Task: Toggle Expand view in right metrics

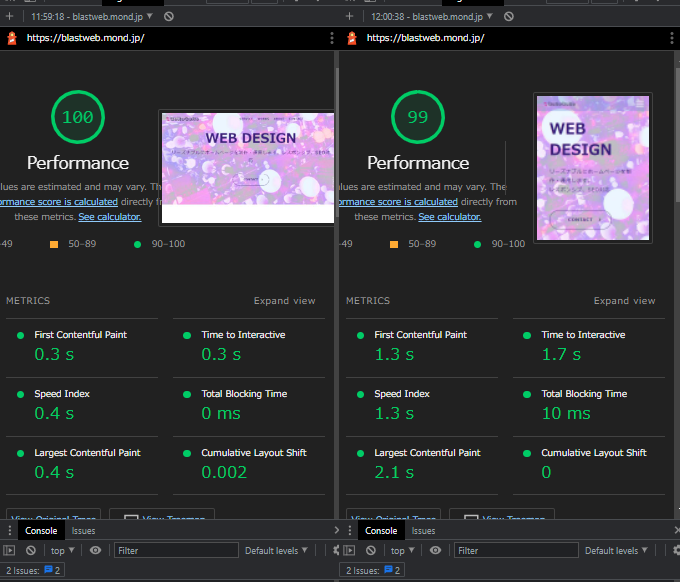Action: [624, 301]
